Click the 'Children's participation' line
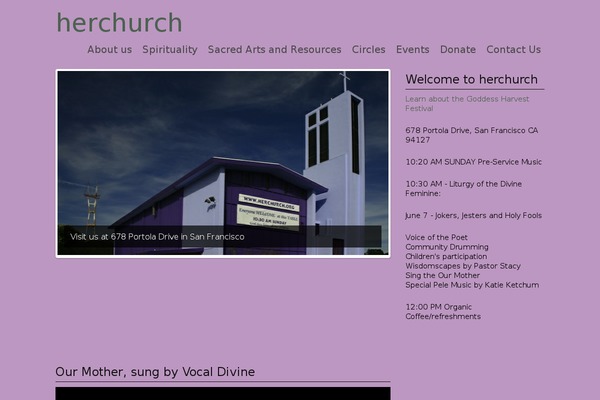This screenshot has height=400, width=600. click(446, 256)
